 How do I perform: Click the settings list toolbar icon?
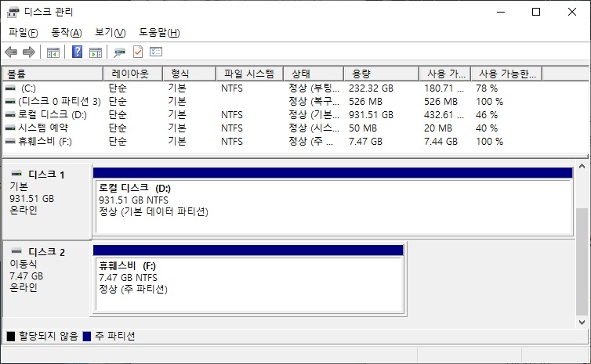coord(156,52)
